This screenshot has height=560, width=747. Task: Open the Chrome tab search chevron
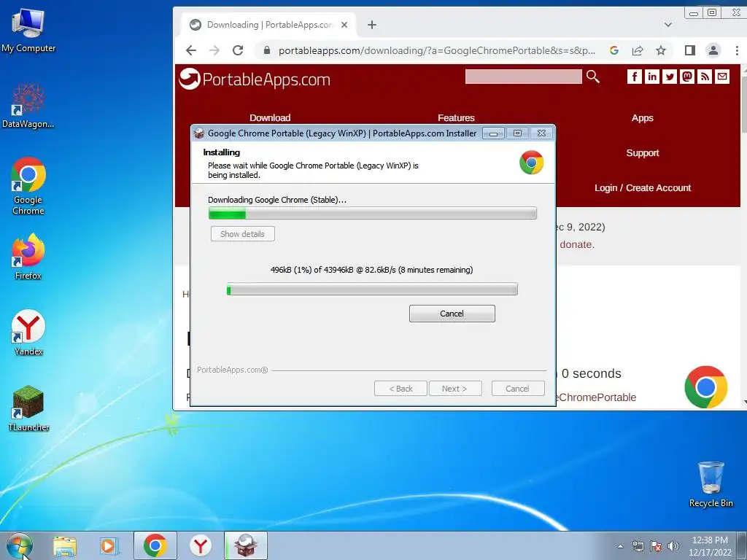click(668, 25)
